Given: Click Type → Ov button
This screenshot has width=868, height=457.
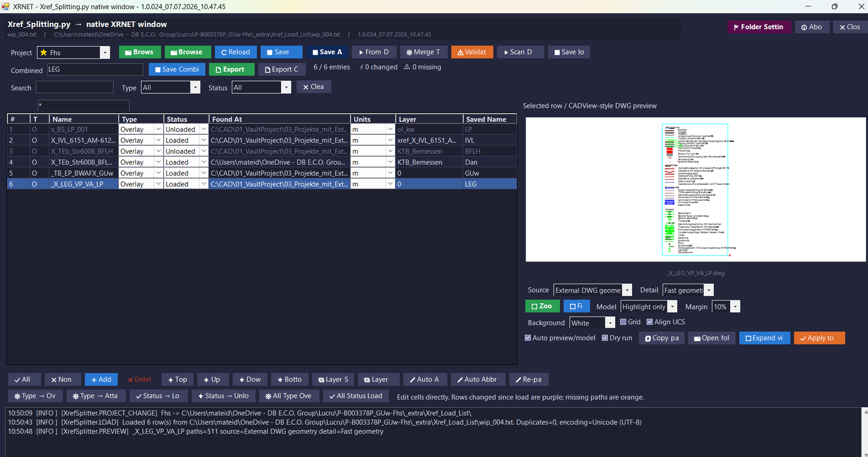Looking at the screenshot, I should 35,396.
